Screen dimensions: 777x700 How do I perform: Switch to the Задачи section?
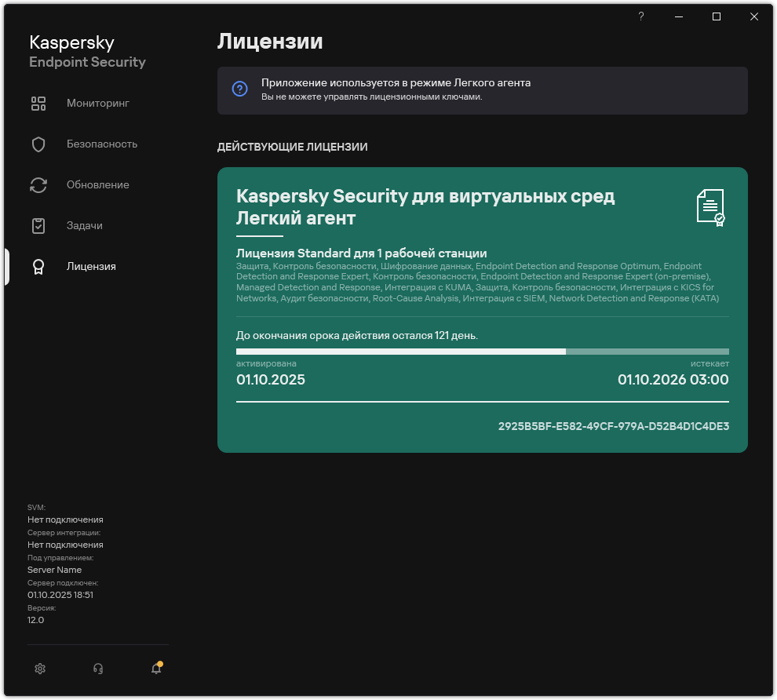click(x=85, y=225)
